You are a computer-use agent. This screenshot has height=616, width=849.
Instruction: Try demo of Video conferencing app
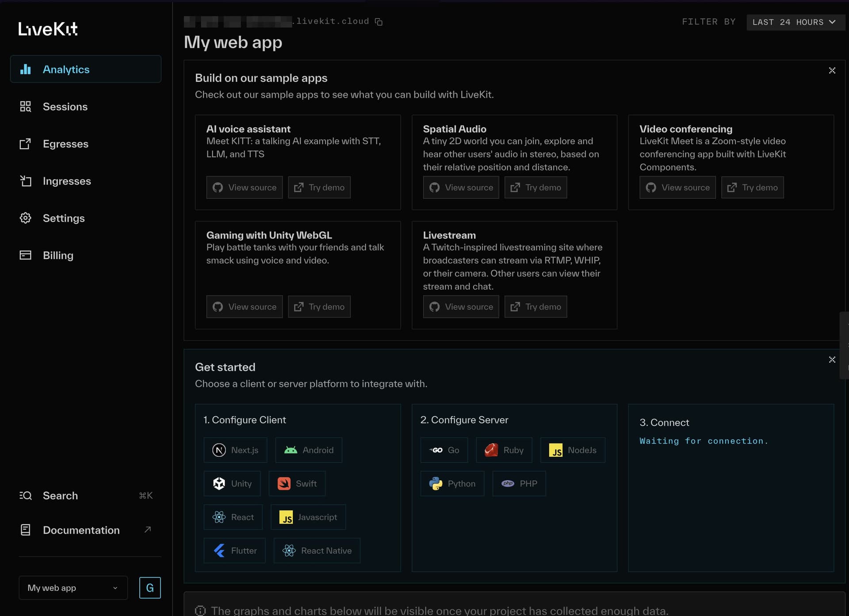(x=752, y=187)
